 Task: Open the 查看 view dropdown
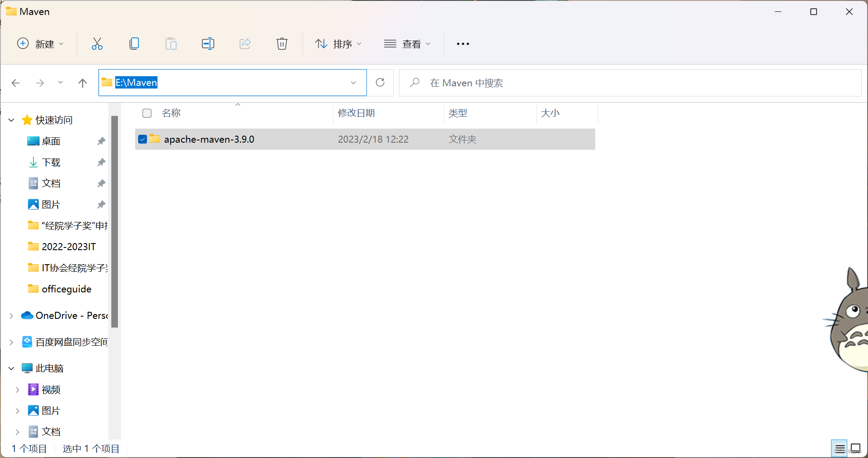(x=407, y=44)
